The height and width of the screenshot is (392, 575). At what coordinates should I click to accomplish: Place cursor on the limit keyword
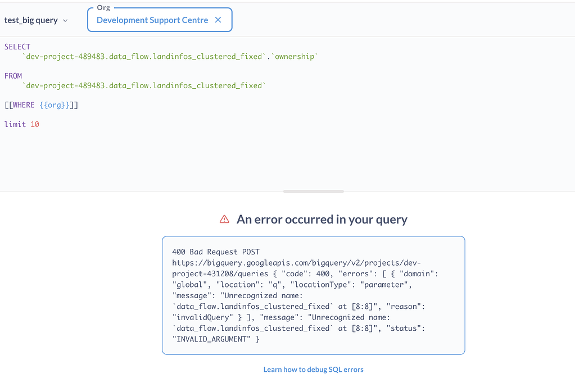(x=15, y=124)
